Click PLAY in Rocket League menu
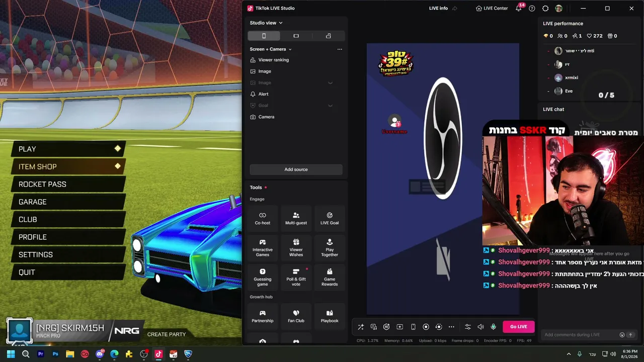 pos(68,149)
